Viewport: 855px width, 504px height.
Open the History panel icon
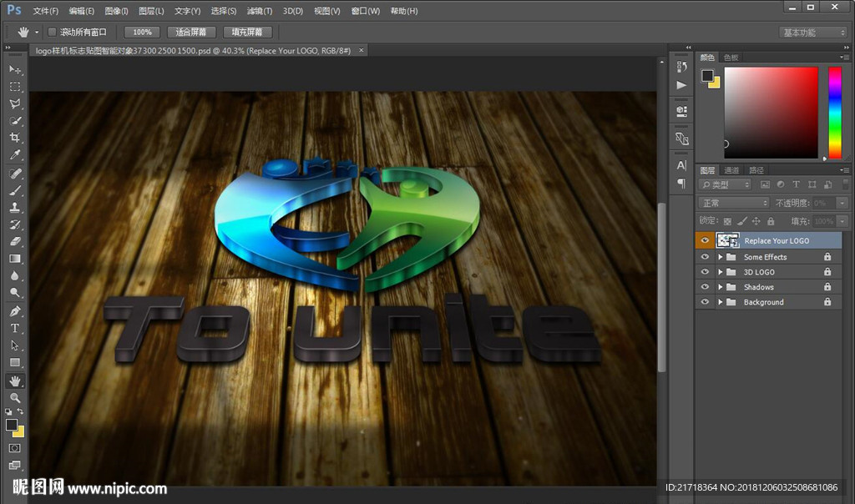681,67
